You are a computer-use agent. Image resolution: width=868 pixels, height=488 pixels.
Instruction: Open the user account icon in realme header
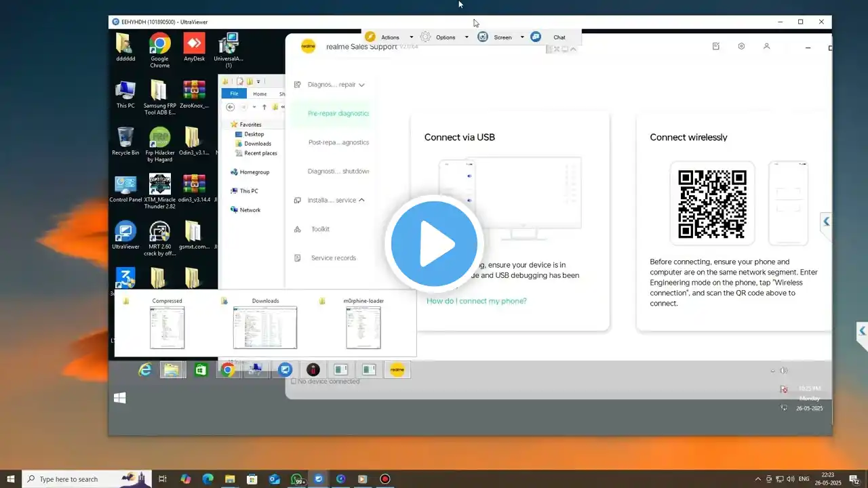(766, 46)
